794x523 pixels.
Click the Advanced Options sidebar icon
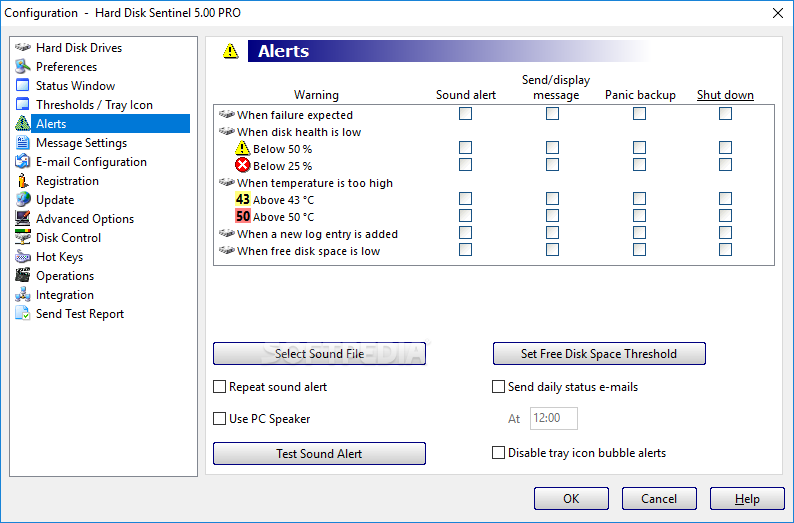point(23,218)
